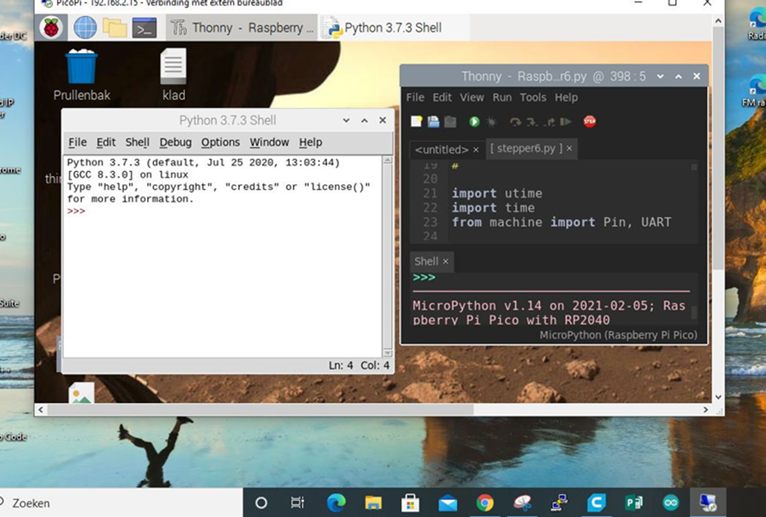Stop the backend with red Stop icon
This screenshot has height=517, width=766.
(590, 121)
